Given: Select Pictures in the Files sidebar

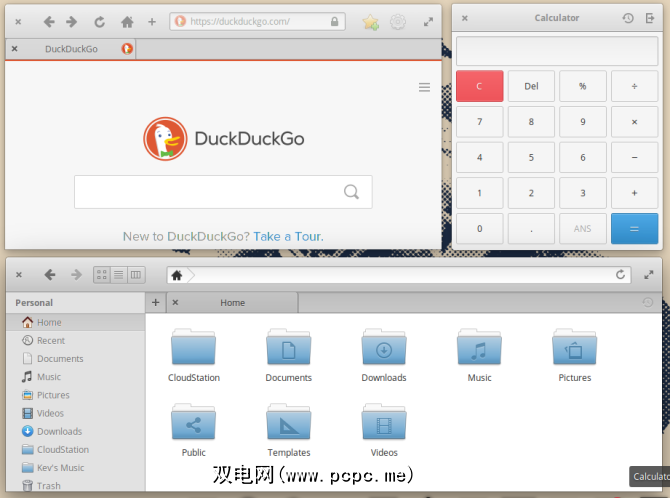Looking at the screenshot, I should [x=76, y=395].
